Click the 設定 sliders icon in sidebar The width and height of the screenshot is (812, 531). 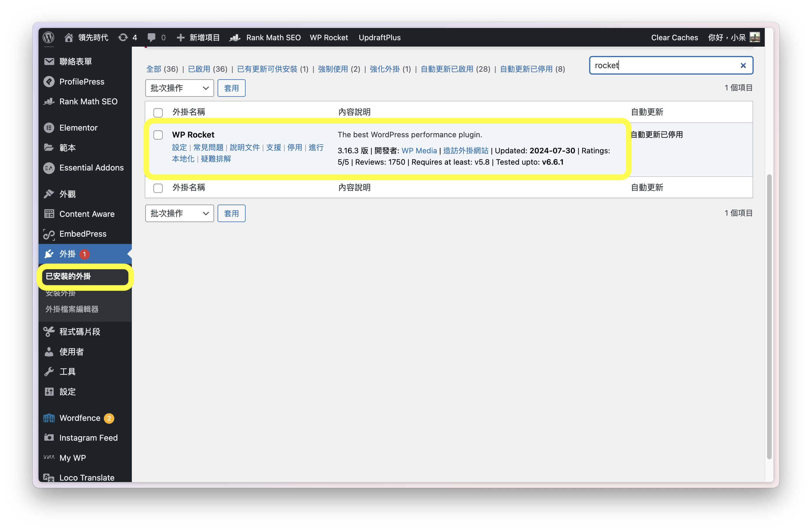pyautogui.click(x=49, y=392)
